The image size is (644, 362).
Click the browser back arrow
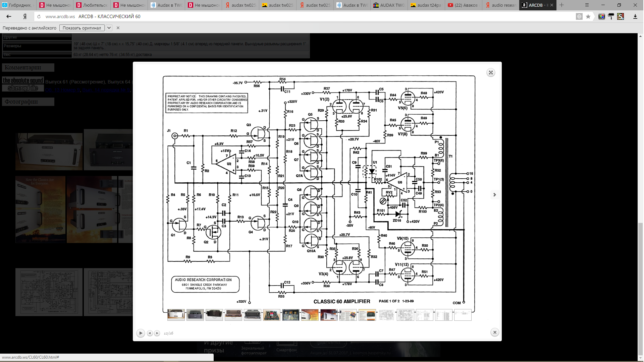9,16
